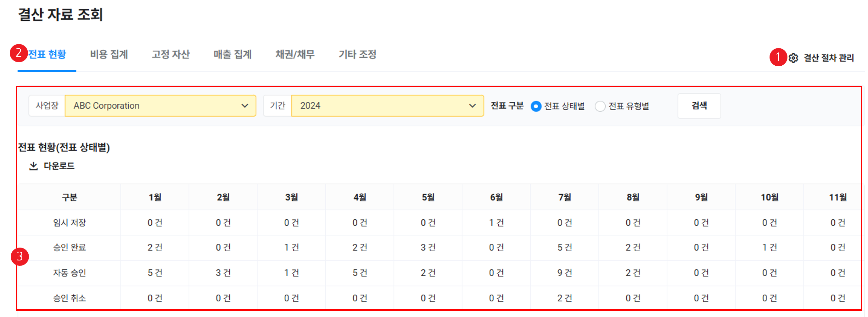The height and width of the screenshot is (317, 868).
Task: Select the 매출 집계 tab
Action: coord(232,55)
